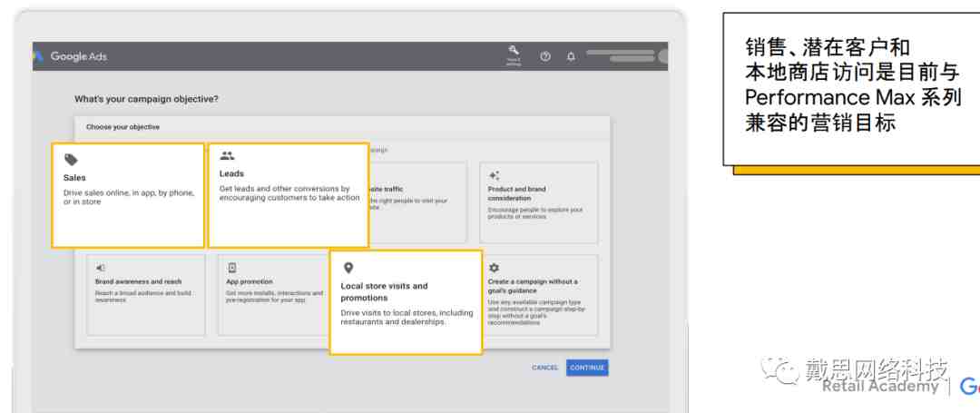Click the 'Choose your objective' text
Viewport: 980px width, 413px height.
122,127
